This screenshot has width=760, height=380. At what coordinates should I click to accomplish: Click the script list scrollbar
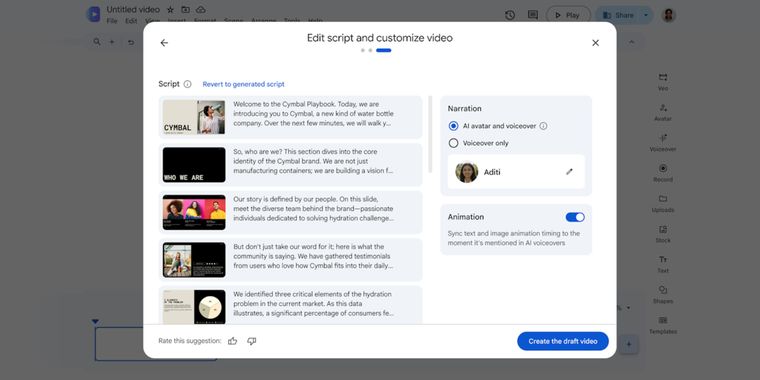point(430,134)
